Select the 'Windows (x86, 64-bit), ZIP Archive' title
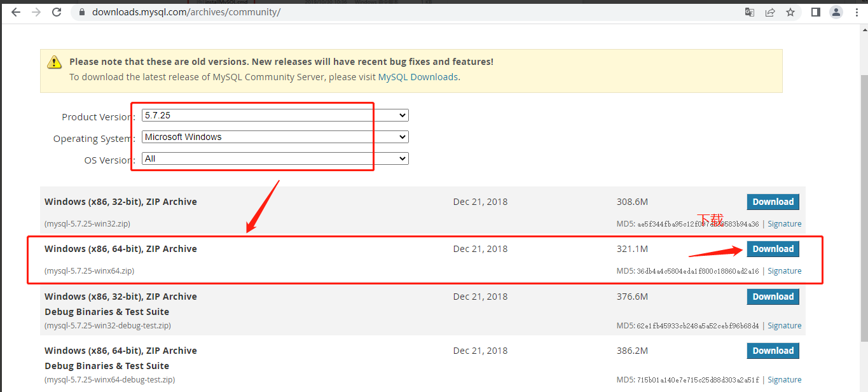 pyautogui.click(x=121, y=249)
